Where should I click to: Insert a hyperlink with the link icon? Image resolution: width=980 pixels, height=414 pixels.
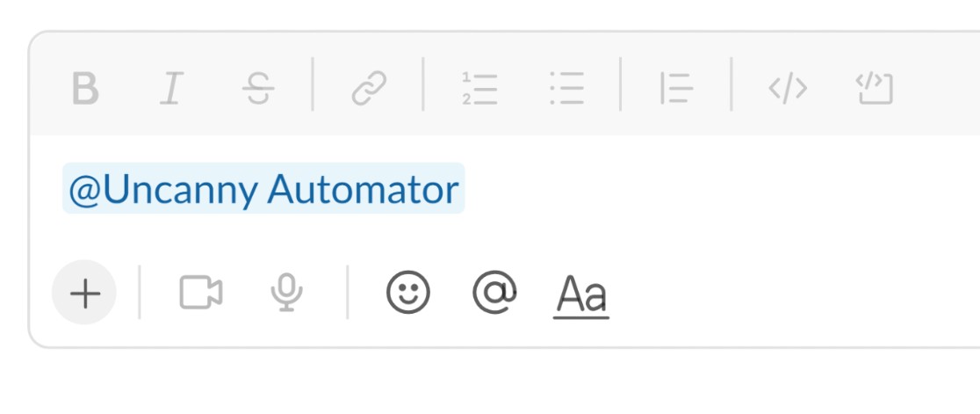click(369, 88)
